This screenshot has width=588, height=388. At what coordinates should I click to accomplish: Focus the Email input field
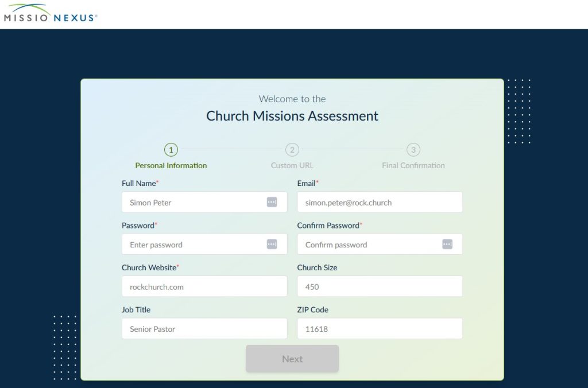tap(379, 203)
